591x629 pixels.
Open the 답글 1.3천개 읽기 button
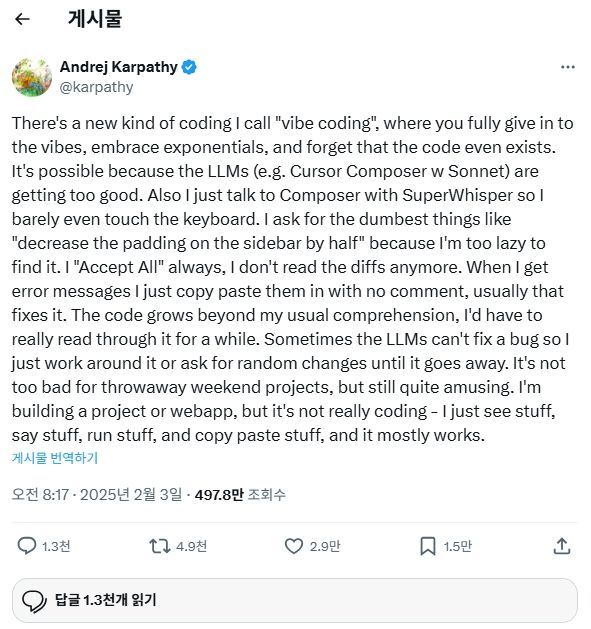coord(295,601)
